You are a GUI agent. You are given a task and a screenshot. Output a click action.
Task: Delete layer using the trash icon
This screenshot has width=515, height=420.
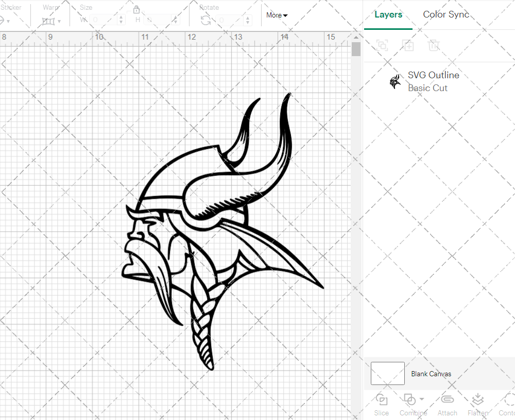(434, 45)
